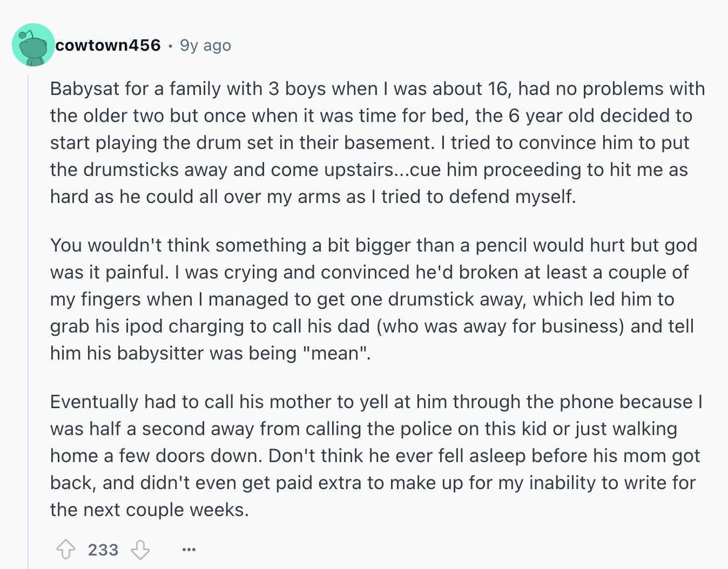Open the three-dot more options menu
728x569 pixels.
188,550
